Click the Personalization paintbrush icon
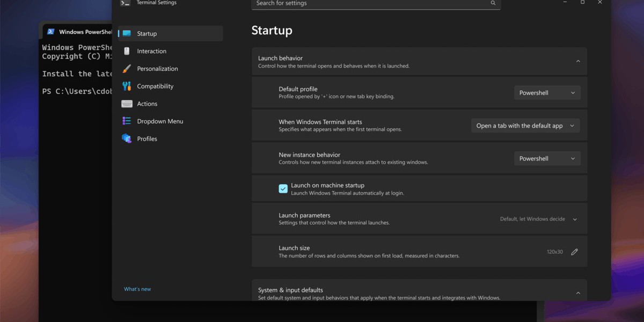The image size is (644, 322). (x=127, y=69)
